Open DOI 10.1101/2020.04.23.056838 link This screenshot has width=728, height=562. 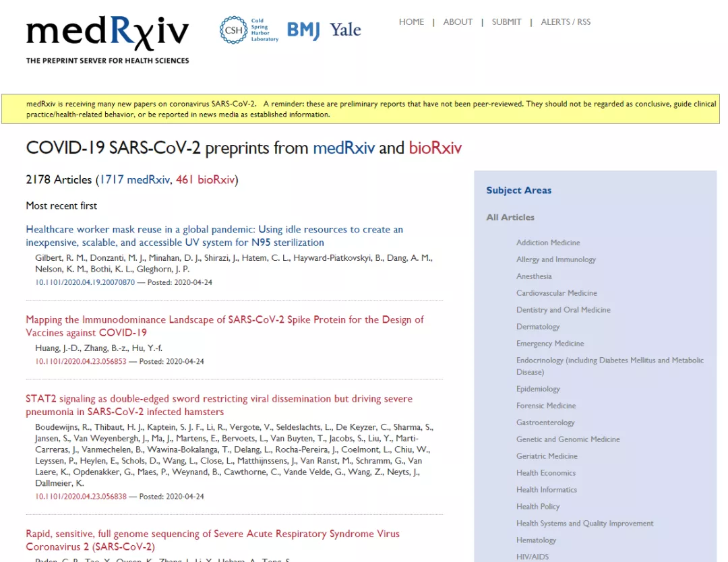coord(81,496)
